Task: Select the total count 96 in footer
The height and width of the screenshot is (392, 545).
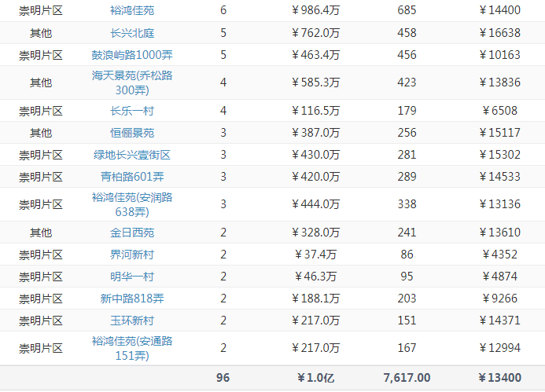Action: coord(223,378)
